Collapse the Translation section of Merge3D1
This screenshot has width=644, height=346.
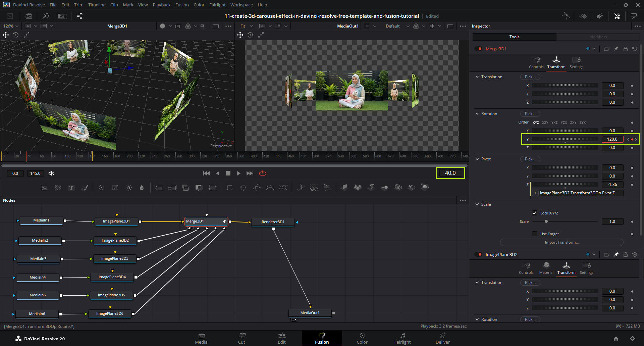477,77
